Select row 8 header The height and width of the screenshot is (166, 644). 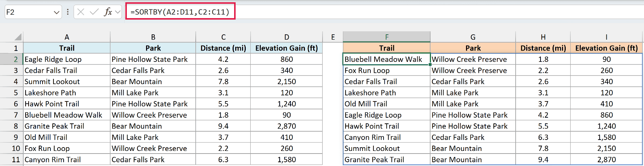click(x=12, y=126)
